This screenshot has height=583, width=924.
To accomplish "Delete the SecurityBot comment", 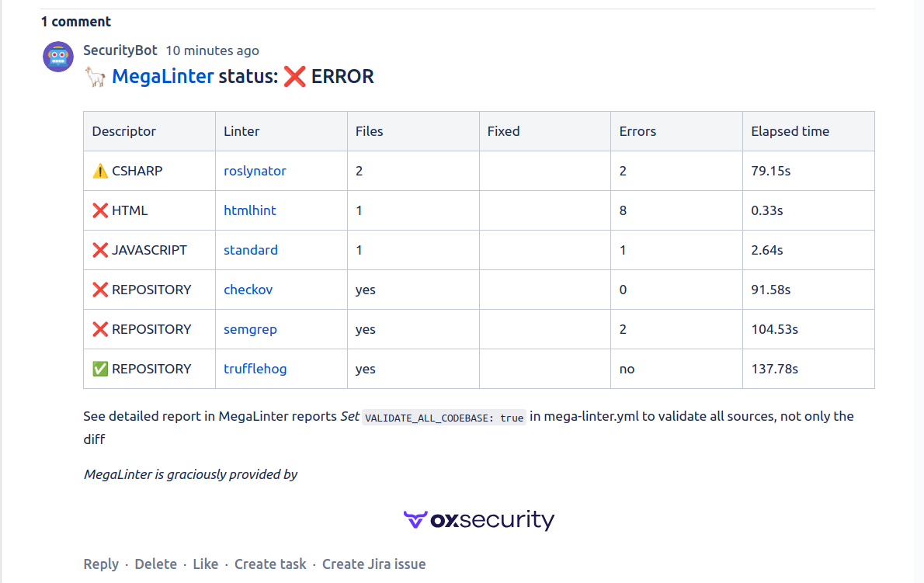I will (x=155, y=564).
